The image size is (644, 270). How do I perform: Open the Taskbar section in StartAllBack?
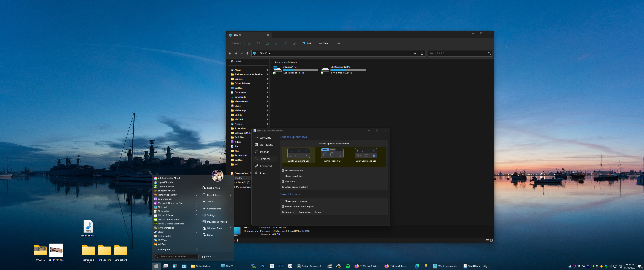[x=264, y=152]
